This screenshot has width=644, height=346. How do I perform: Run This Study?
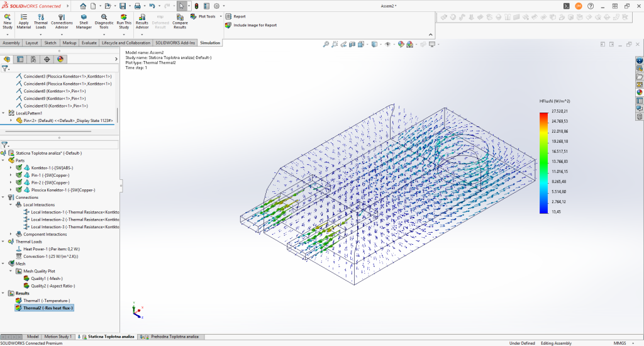click(124, 21)
